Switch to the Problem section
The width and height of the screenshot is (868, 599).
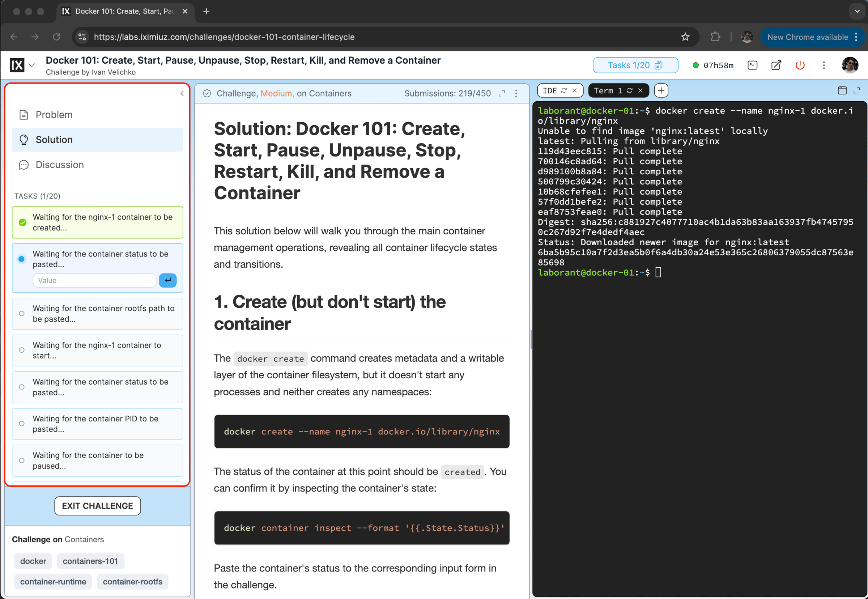tap(54, 115)
